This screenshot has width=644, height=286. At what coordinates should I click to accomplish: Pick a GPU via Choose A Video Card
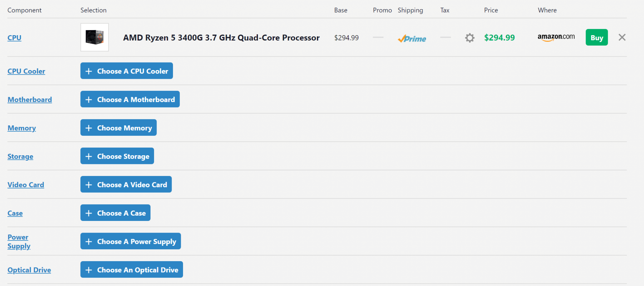pyautogui.click(x=126, y=184)
